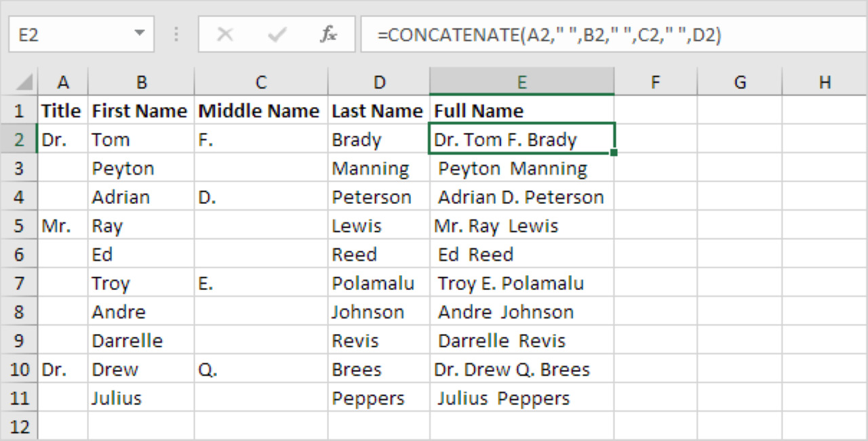Select row 2 header
Image resolution: width=868 pixels, height=441 pixels.
(x=19, y=140)
